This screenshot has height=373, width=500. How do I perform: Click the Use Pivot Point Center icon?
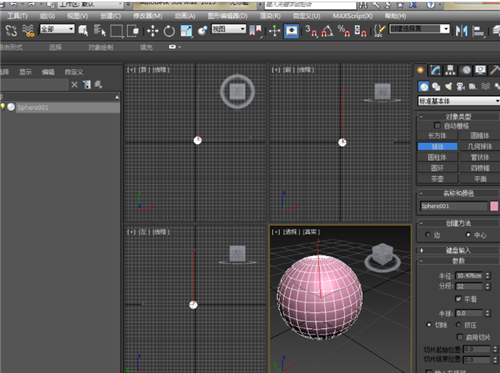tap(256, 31)
